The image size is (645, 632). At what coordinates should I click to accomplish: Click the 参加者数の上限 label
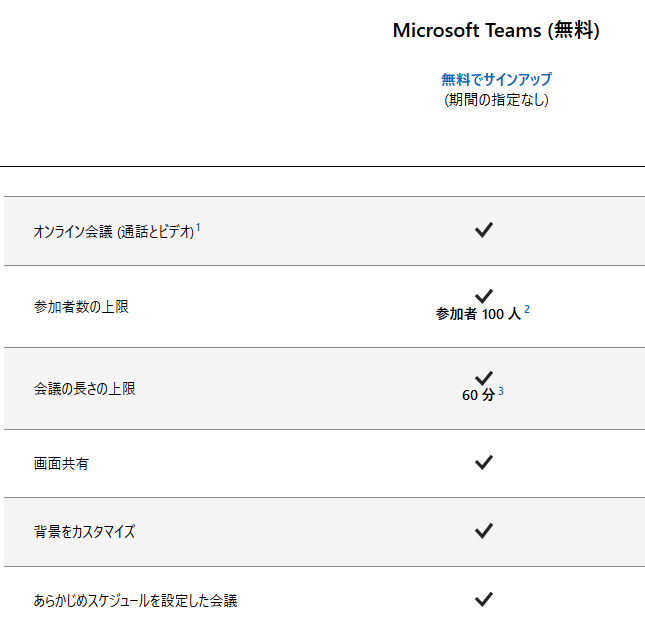[x=81, y=307]
